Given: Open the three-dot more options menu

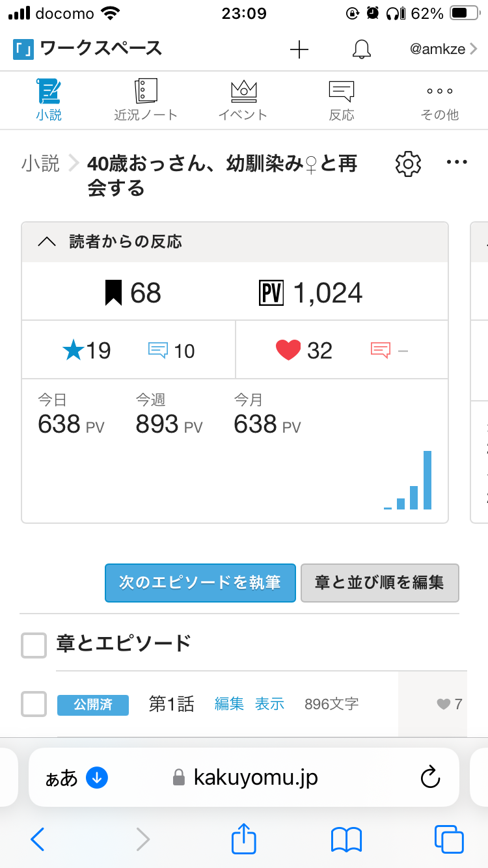Looking at the screenshot, I should [457, 163].
